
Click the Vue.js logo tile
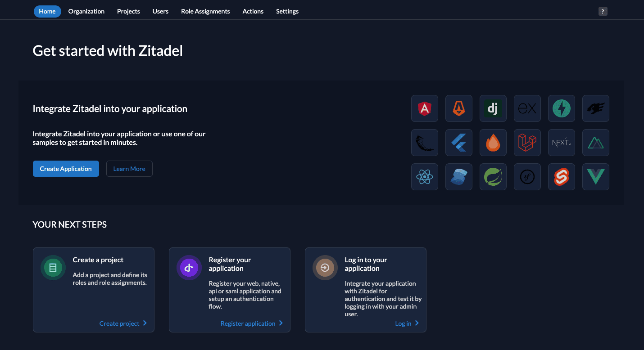[x=595, y=177]
